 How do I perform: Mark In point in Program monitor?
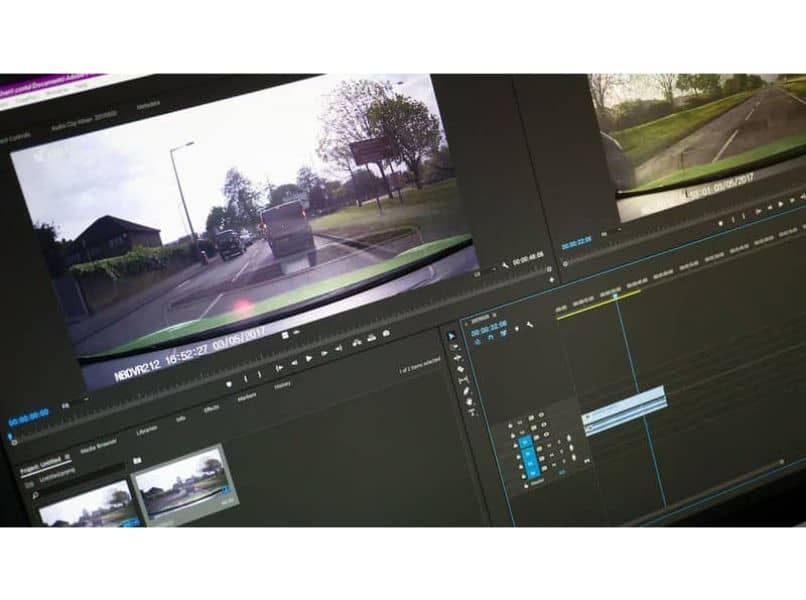(x=732, y=220)
